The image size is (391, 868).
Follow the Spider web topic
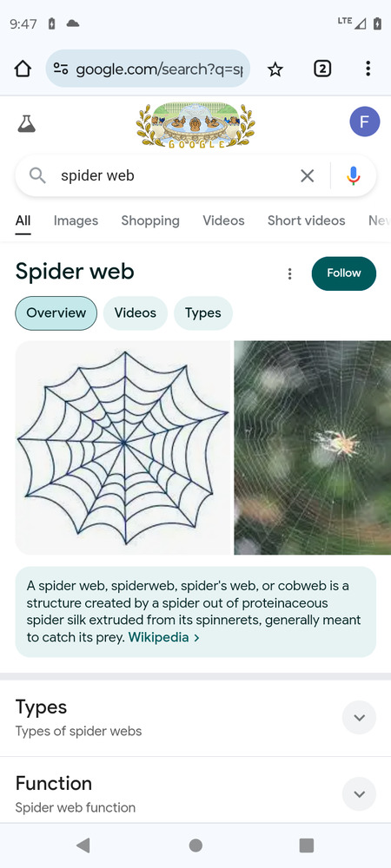[344, 273]
